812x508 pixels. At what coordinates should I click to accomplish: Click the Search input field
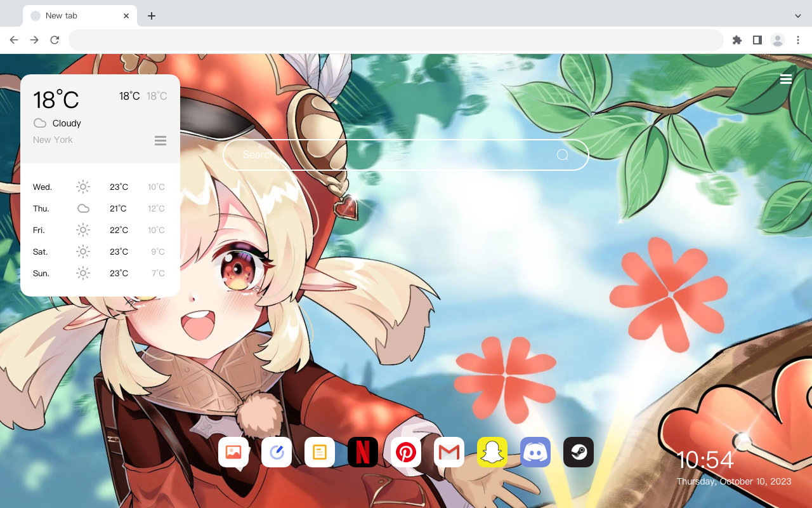pos(406,155)
